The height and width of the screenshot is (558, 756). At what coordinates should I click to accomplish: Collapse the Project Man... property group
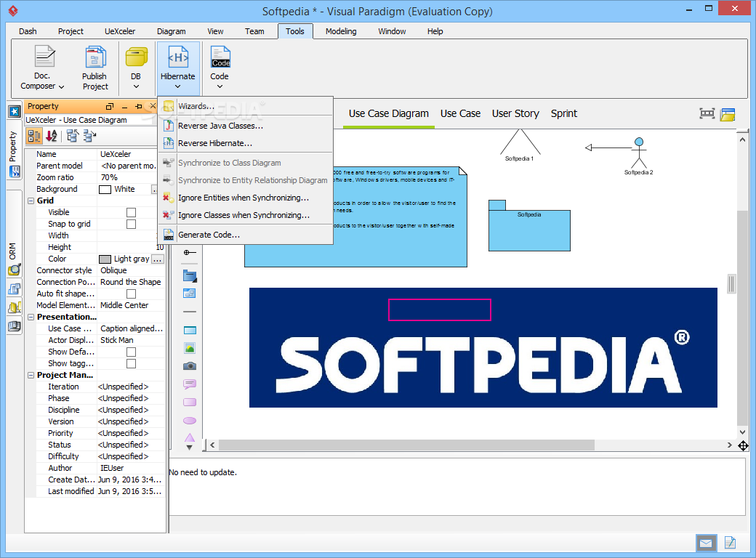31,376
